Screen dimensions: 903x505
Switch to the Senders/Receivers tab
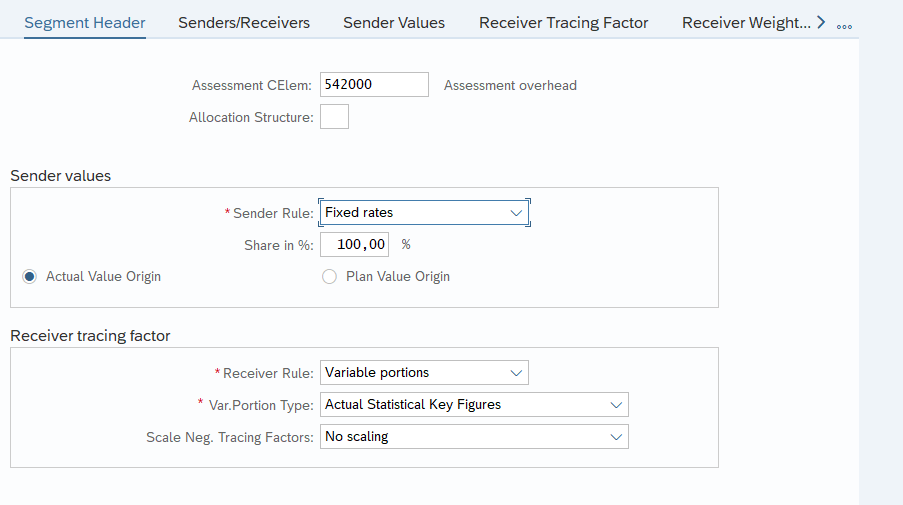click(244, 22)
